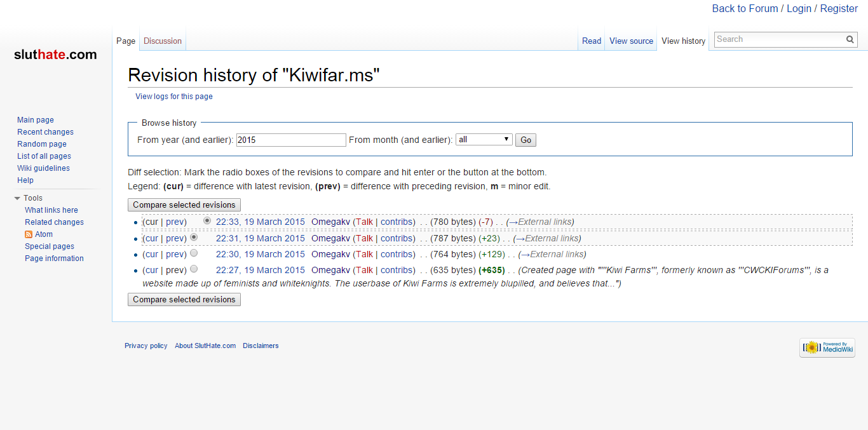Click section arrow before External links, 22:30 row
The width and height of the screenshot is (868, 430).
point(526,254)
